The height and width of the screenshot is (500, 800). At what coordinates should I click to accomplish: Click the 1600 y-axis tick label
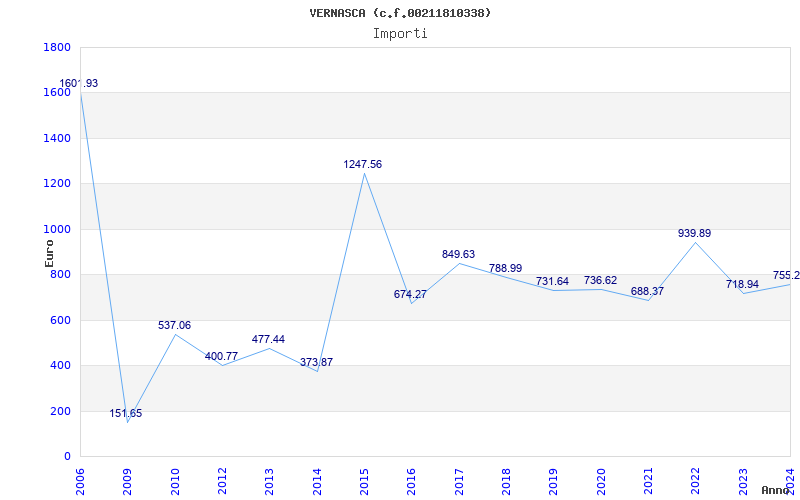(x=57, y=93)
